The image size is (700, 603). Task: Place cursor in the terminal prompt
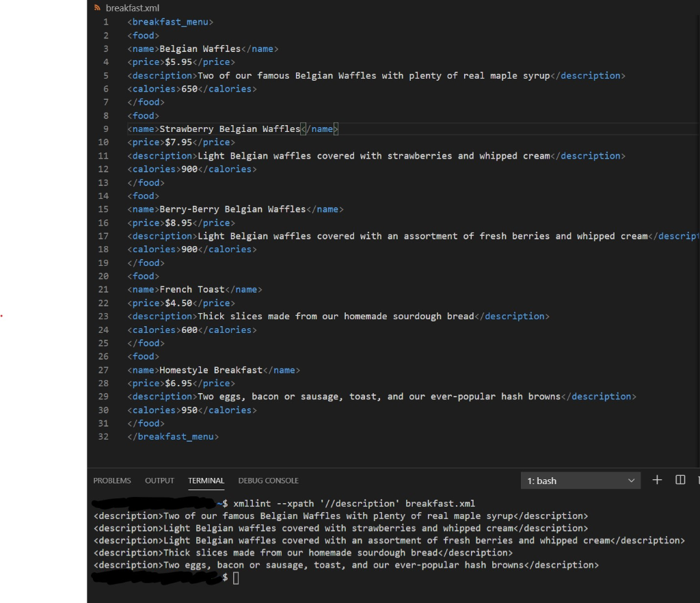[234, 578]
